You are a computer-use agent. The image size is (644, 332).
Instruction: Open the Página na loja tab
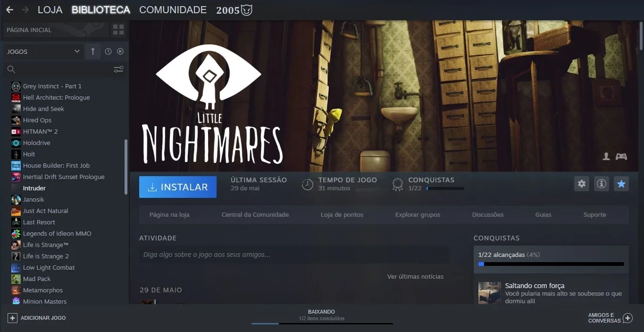click(169, 214)
